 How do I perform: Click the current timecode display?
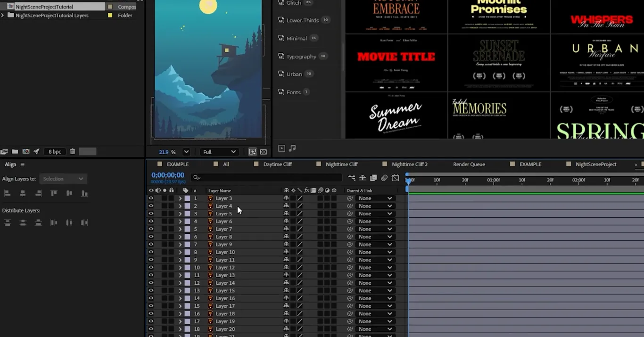(169, 174)
